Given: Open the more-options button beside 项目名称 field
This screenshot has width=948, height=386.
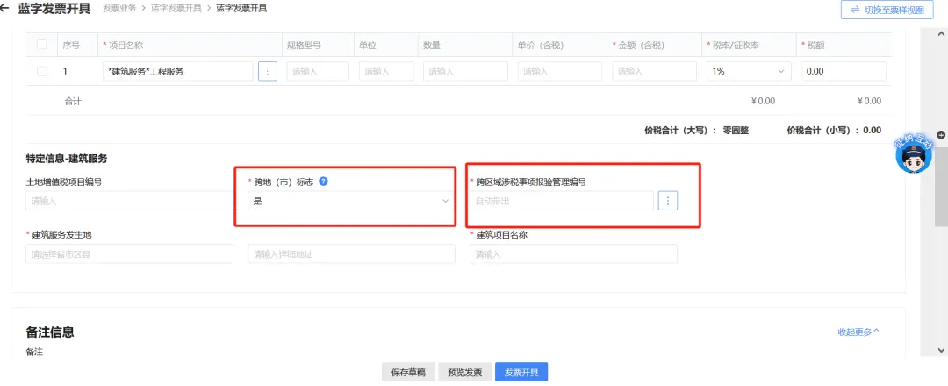Looking at the screenshot, I should pyautogui.click(x=267, y=71).
